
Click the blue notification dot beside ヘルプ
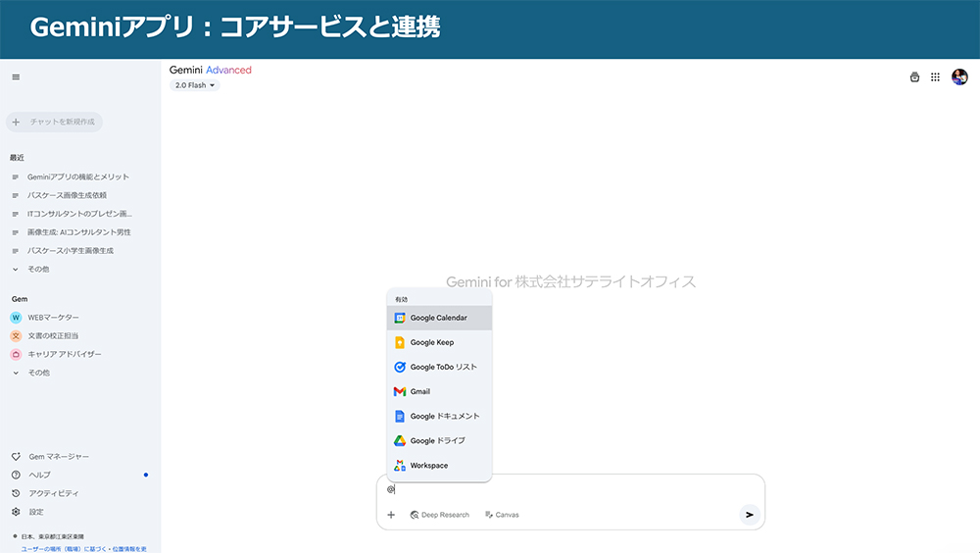point(146,475)
